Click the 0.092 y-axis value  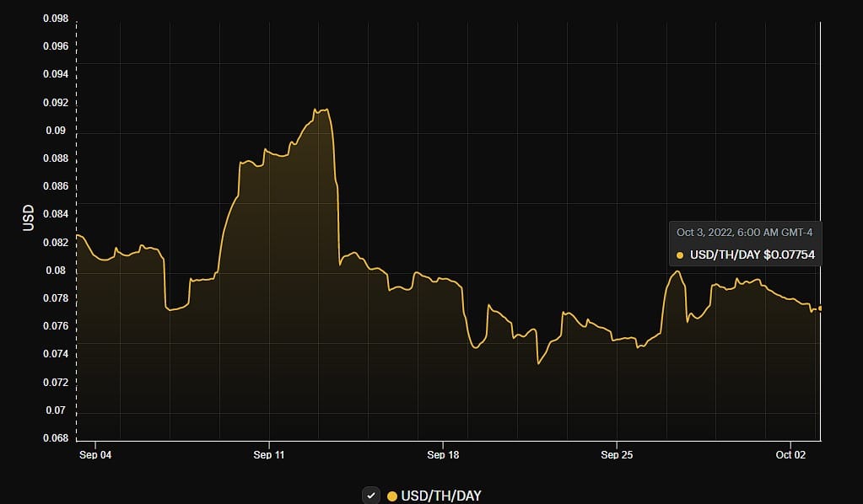[56, 102]
